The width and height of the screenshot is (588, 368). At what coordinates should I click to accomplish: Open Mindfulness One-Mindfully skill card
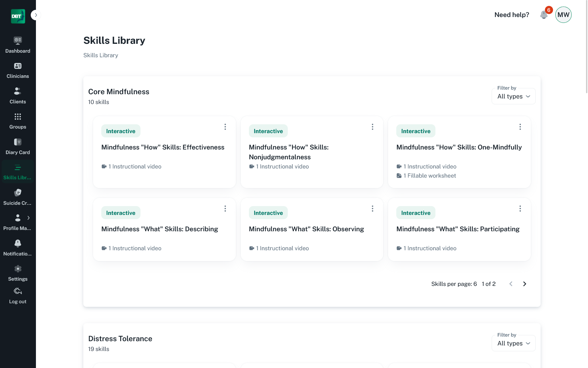[x=459, y=148]
